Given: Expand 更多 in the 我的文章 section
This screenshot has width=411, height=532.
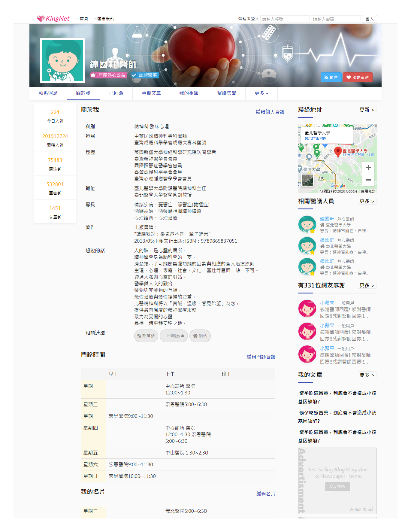Looking at the screenshot, I should coord(367,375).
